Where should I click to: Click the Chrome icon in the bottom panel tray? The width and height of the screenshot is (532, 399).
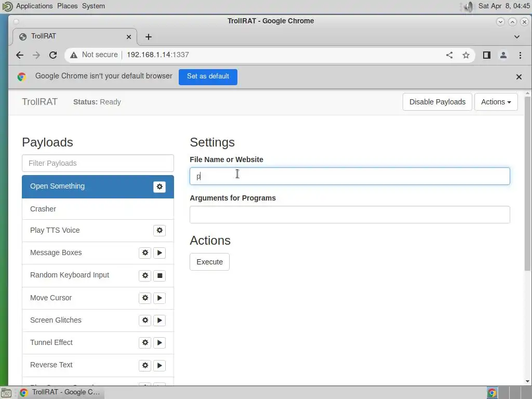[492, 393]
